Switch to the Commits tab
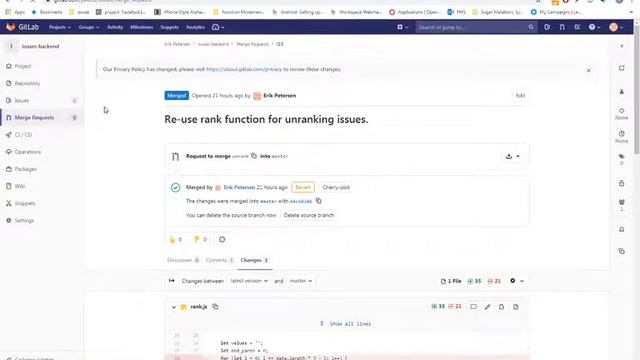This screenshot has width=640, height=360. (220, 260)
